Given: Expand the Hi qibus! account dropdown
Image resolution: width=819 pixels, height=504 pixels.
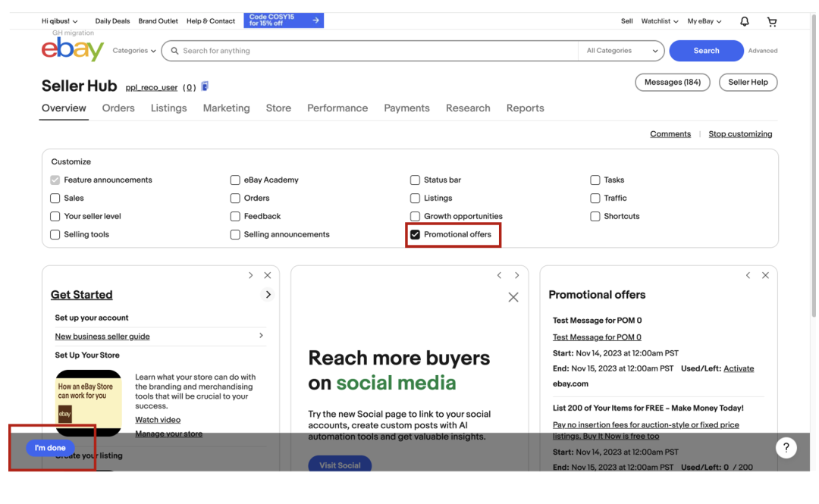Looking at the screenshot, I should (x=60, y=21).
